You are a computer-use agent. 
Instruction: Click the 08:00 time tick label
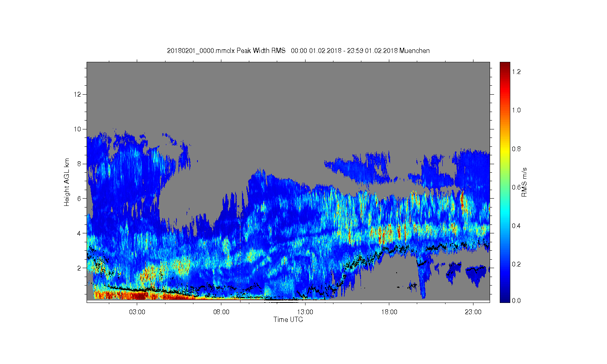coord(221,312)
